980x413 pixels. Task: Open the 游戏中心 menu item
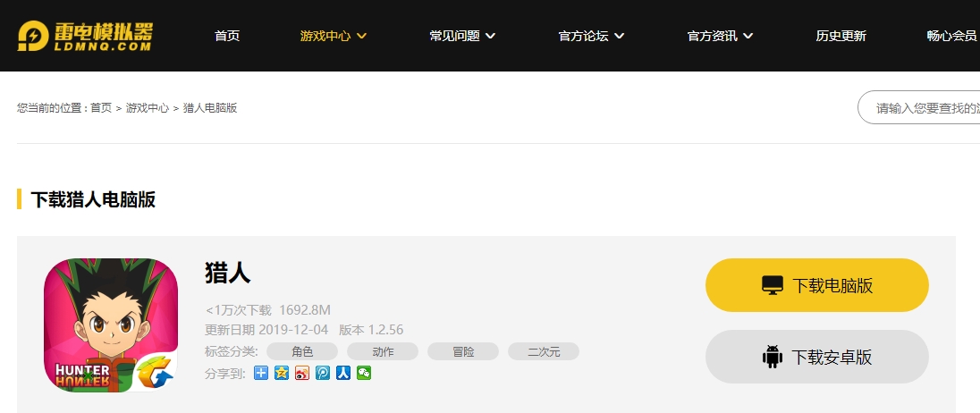[325, 37]
